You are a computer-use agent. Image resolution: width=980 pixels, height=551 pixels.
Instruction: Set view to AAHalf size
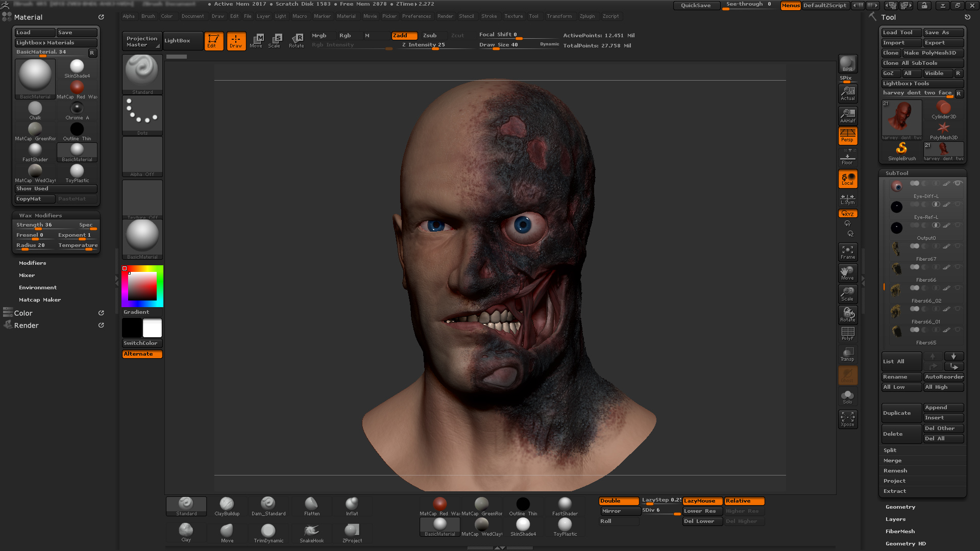(x=848, y=116)
